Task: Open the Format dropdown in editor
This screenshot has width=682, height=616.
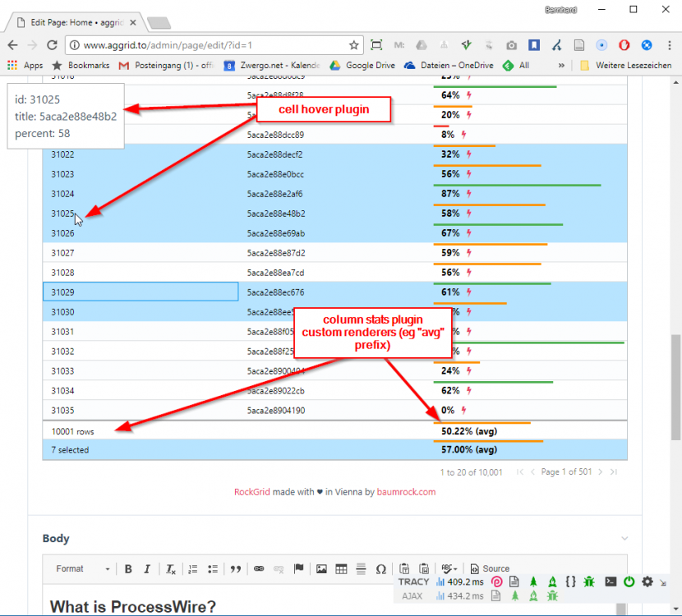Action: [x=82, y=568]
